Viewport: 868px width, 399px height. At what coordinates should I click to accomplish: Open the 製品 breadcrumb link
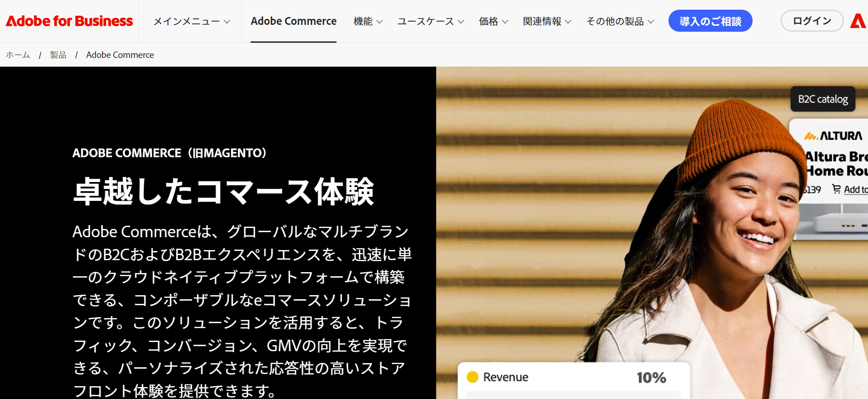[x=58, y=55]
